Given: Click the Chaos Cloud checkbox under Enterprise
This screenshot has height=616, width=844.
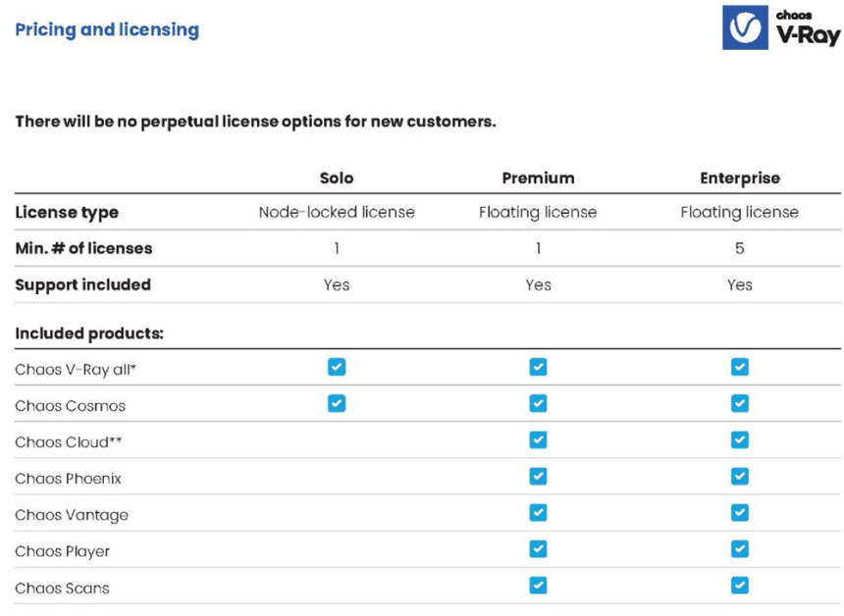Looking at the screenshot, I should coord(740,440).
